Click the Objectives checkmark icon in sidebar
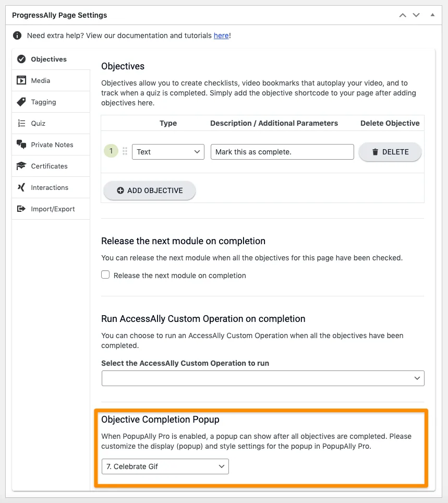The height and width of the screenshot is (503, 448). point(21,59)
